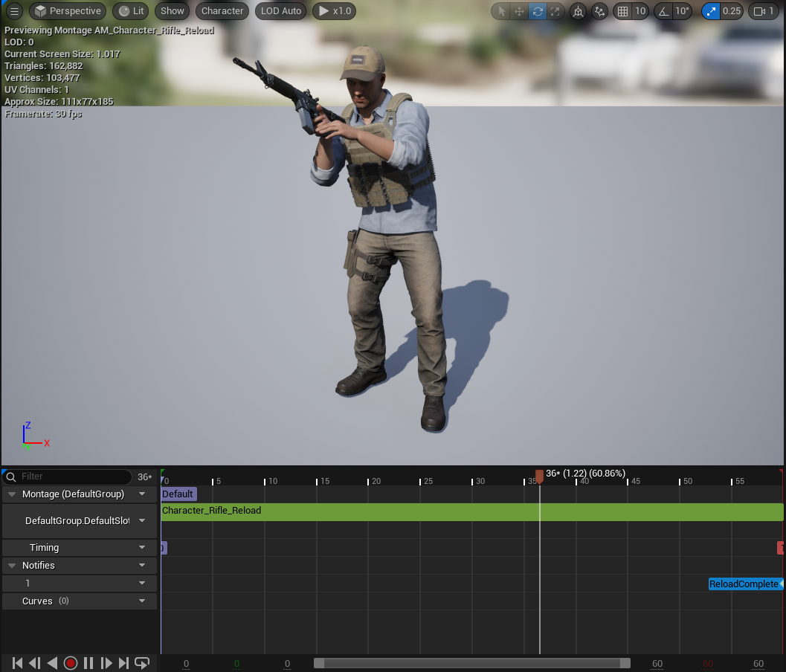Click frame 20 on the timeline ruler

(376, 481)
